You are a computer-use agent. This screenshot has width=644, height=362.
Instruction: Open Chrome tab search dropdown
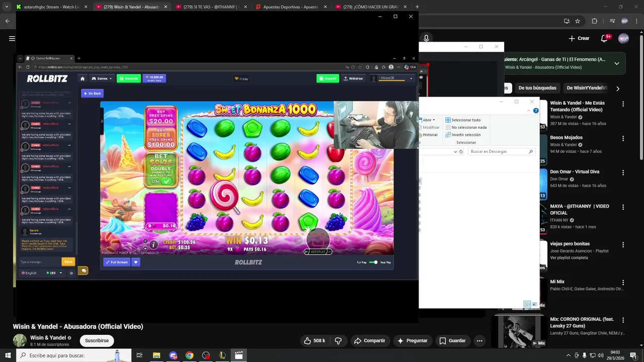6,7
